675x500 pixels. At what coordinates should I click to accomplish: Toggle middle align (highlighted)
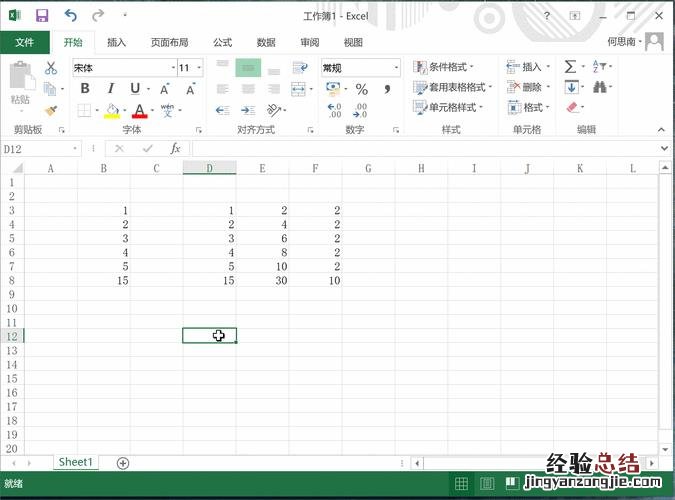coord(248,68)
